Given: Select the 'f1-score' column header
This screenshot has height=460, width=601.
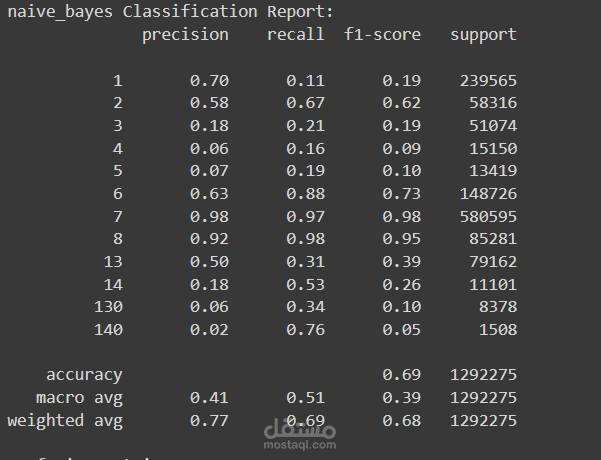Looking at the screenshot, I should 383,34.
